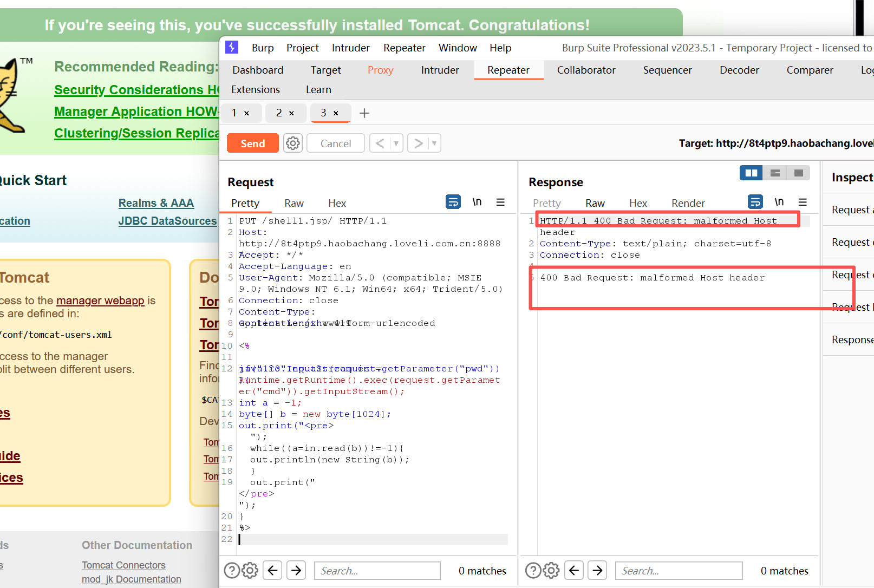Select combined tabbed layout view
874x588 pixels.
click(798, 173)
